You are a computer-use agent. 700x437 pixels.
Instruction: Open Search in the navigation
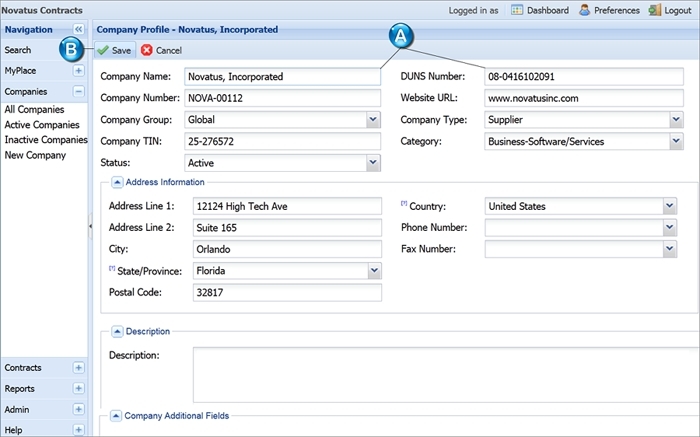tap(18, 50)
